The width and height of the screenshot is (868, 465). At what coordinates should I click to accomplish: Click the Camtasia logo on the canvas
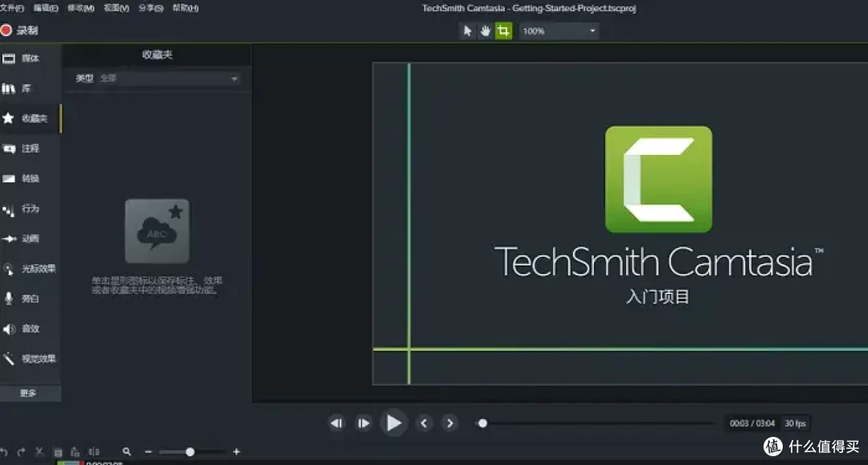pyautogui.click(x=658, y=179)
